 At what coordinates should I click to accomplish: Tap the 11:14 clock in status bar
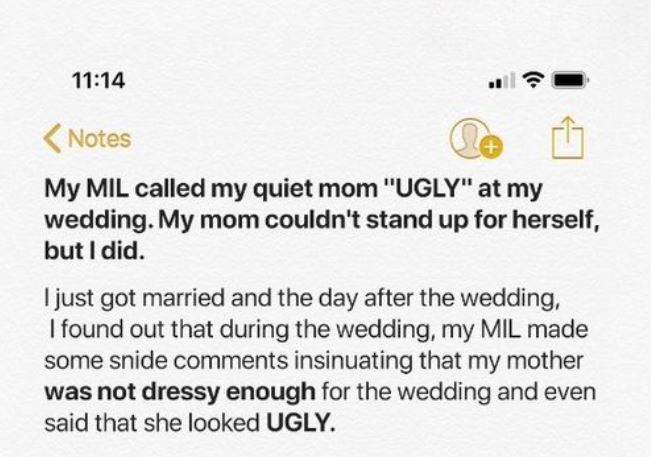coord(99,80)
